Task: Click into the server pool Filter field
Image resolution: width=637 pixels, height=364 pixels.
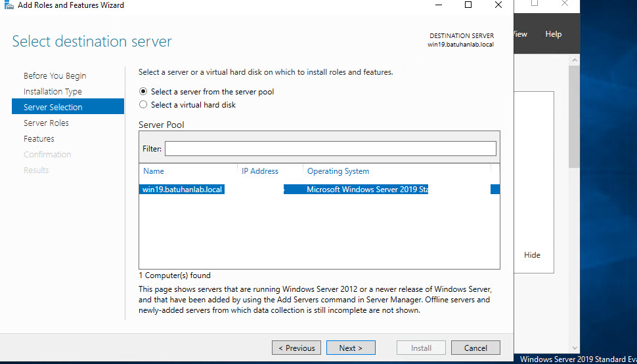Action: [x=330, y=149]
